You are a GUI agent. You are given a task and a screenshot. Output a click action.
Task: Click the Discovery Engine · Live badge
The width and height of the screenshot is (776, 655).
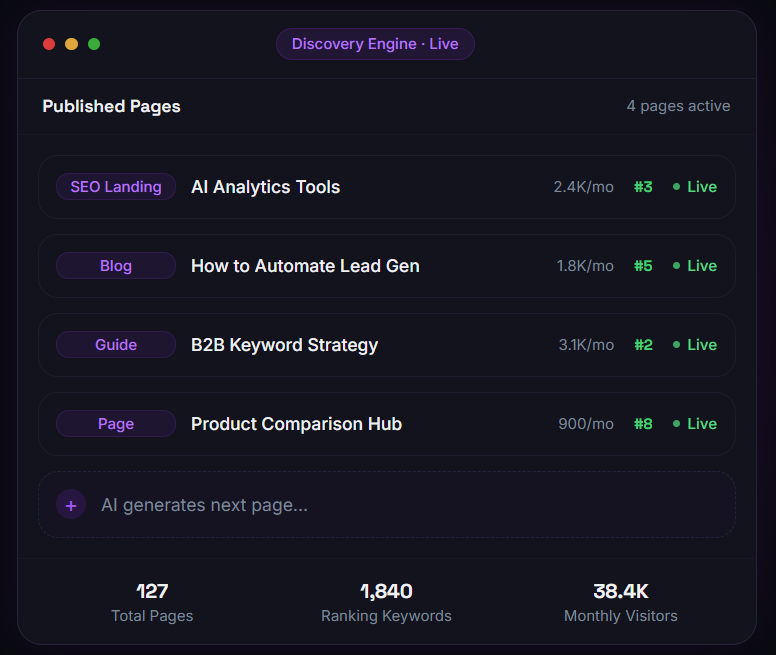pos(375,44)
